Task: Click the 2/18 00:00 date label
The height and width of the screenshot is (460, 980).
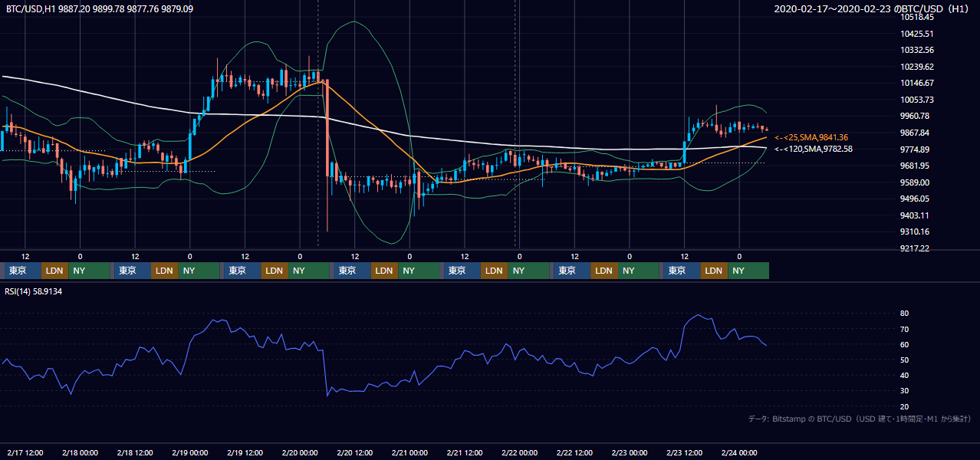Action: click(80, 452)
